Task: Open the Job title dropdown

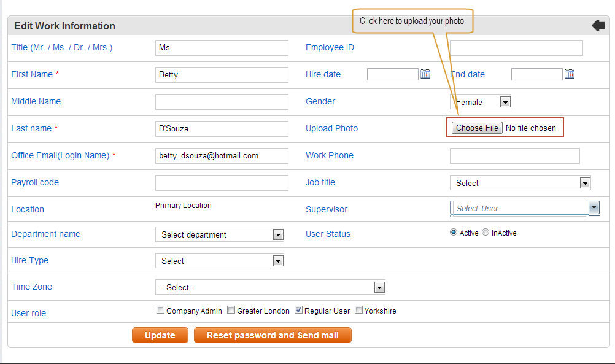Action: (x=520, y=183)
